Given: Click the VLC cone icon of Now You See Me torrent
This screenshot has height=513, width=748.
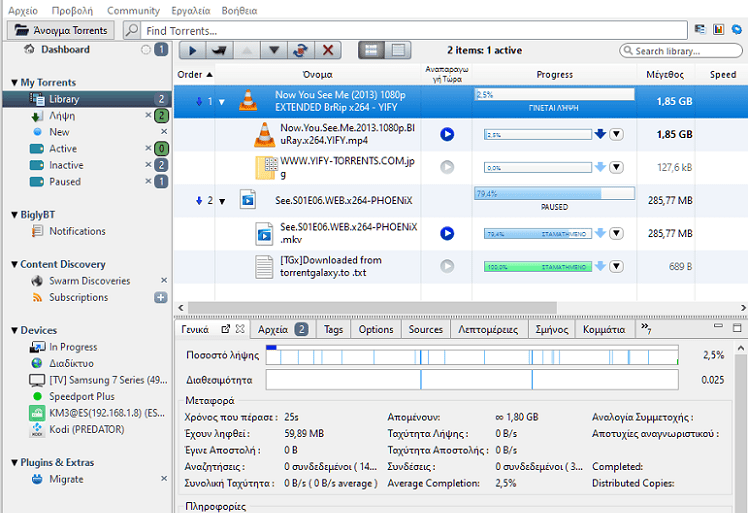Looking at the screenshot, I should click(x=248, y=101).
